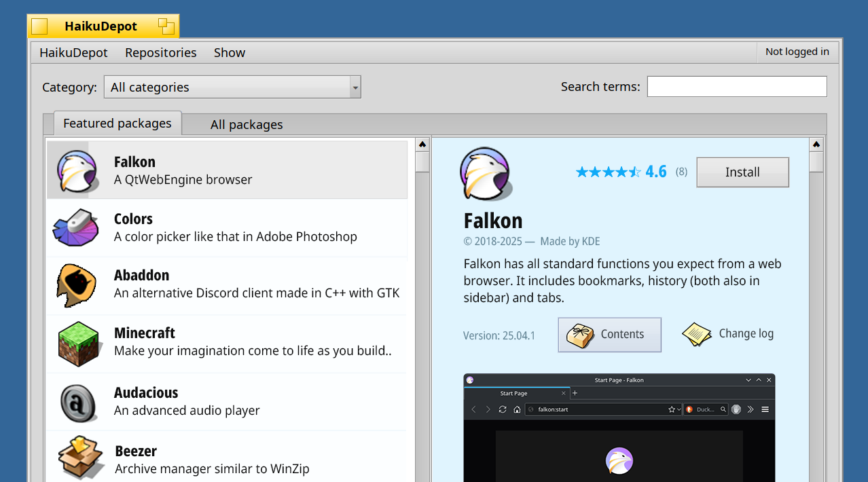Screen dimensions: 868x482
Task: Click the HaikuDepot window zoom button
Action: pos(166,26)
